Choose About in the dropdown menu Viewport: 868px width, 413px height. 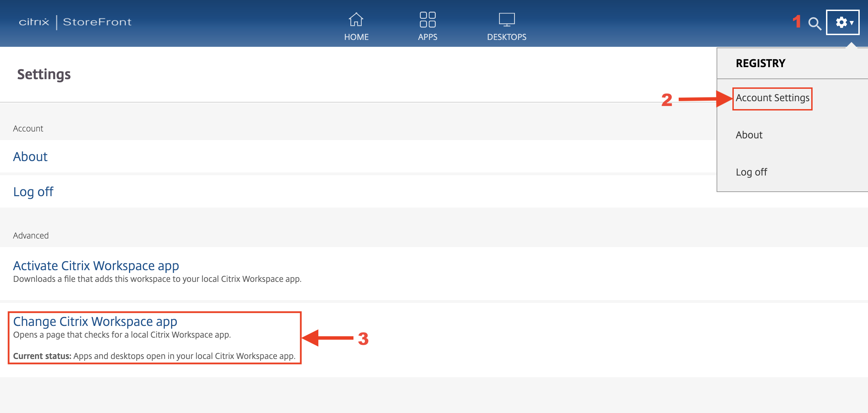point(749,135)
